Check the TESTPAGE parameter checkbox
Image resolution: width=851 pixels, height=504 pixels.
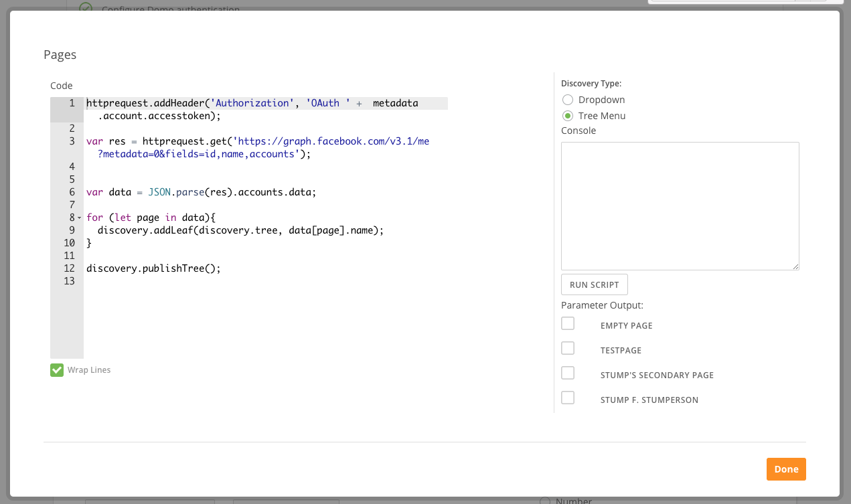568,348
